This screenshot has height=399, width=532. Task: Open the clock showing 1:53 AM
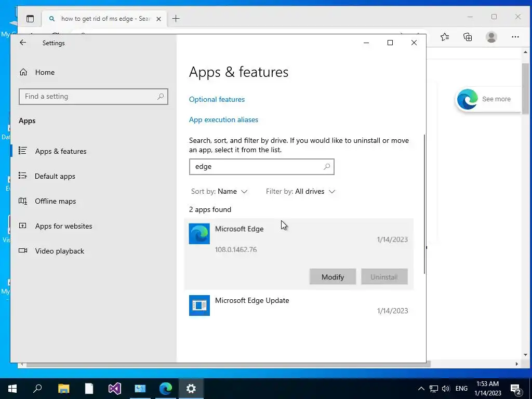click(x=487, y=389)
